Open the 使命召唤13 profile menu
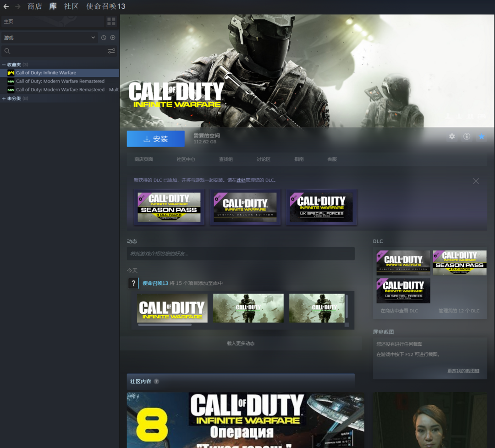The height and width of the screenshot is (448, 495). click(x=106, y=6)
